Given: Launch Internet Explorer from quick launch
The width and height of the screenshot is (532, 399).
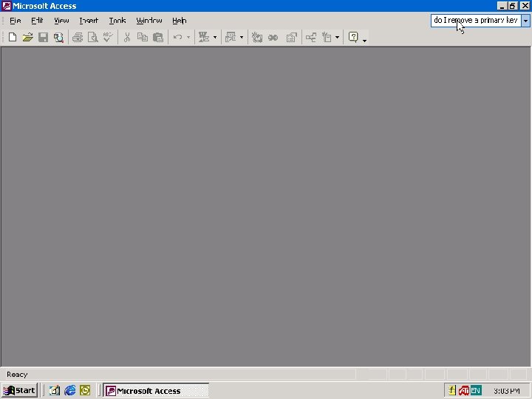Looking at the screenshot, I should click(70, 391).
